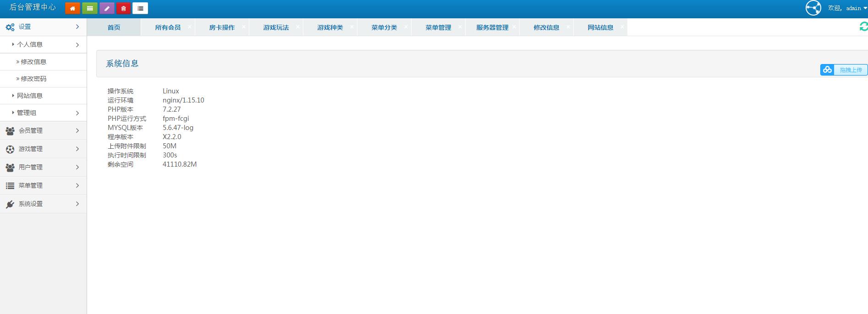Expand the 系统设置 sidebar section
The image size is (868, 314).
pyautogui.click(x=43, y=204)
